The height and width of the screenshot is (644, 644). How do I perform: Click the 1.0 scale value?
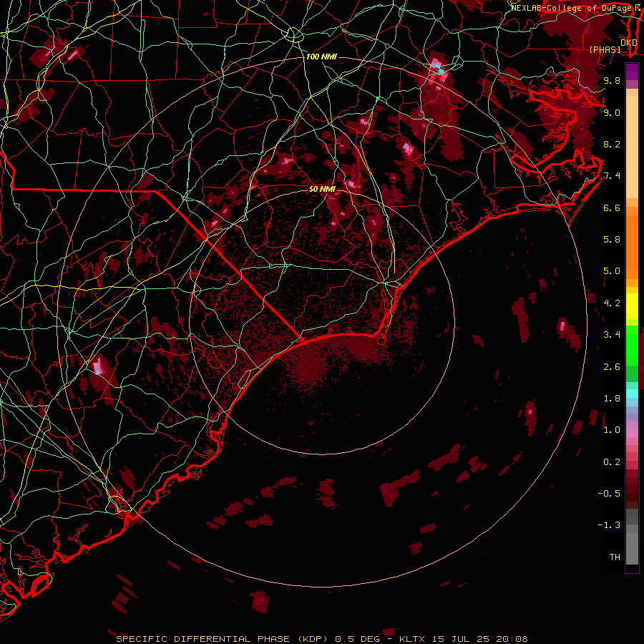[612, 430]
